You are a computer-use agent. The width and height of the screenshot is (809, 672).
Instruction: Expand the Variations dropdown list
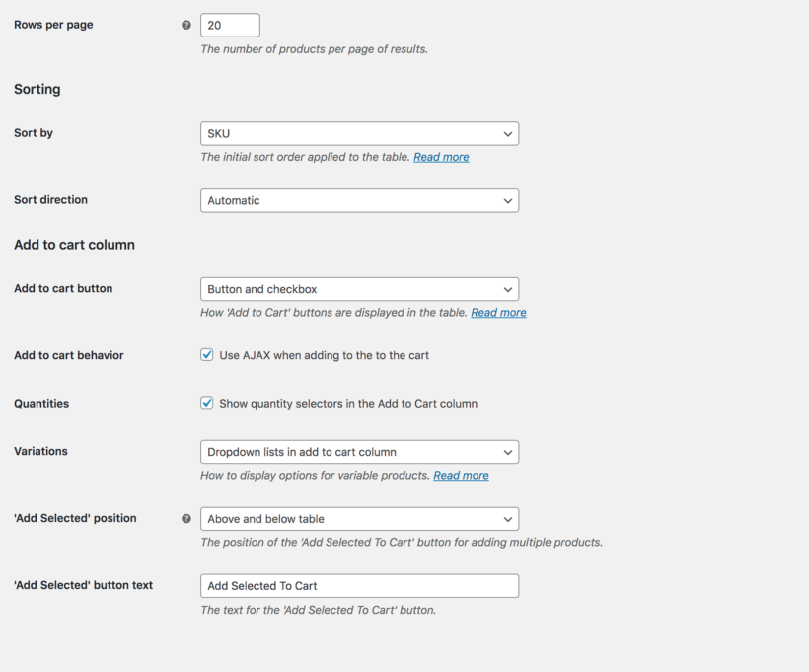359,452
